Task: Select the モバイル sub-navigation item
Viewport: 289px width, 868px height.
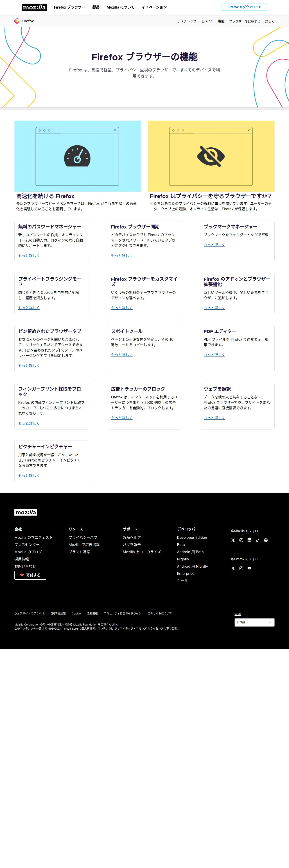Action: (x=207, y=21)
